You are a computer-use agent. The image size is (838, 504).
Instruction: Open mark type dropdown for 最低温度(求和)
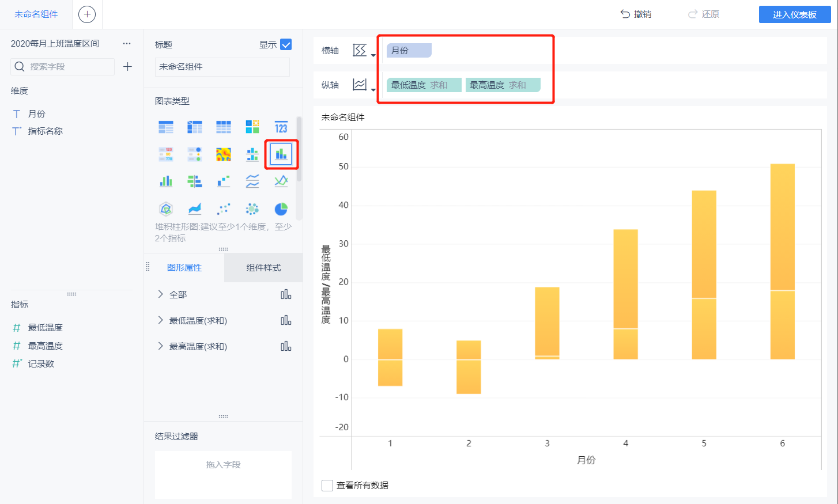click(286, 320)
